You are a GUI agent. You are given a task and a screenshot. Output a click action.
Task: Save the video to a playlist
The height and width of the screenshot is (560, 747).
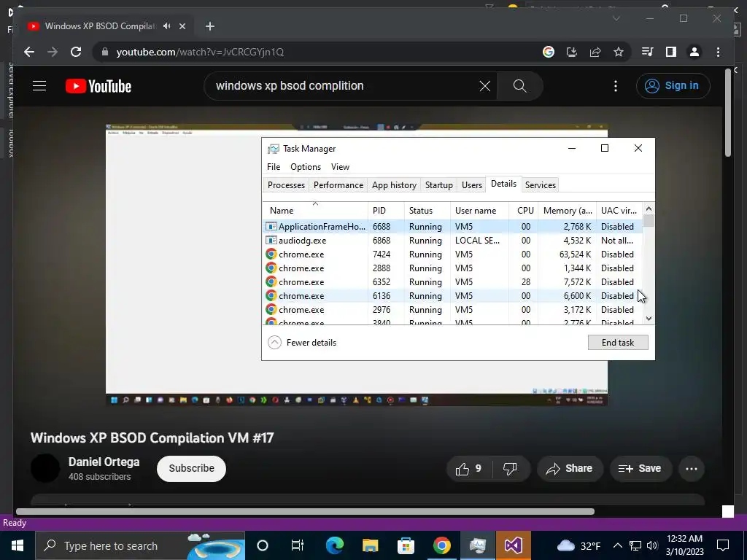(x=640, y=469)
